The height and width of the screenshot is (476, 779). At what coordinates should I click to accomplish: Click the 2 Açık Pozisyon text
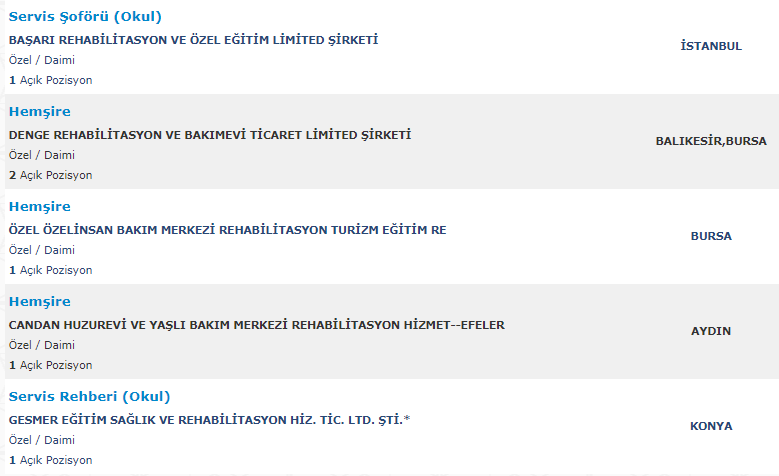[x=51, y=175]
